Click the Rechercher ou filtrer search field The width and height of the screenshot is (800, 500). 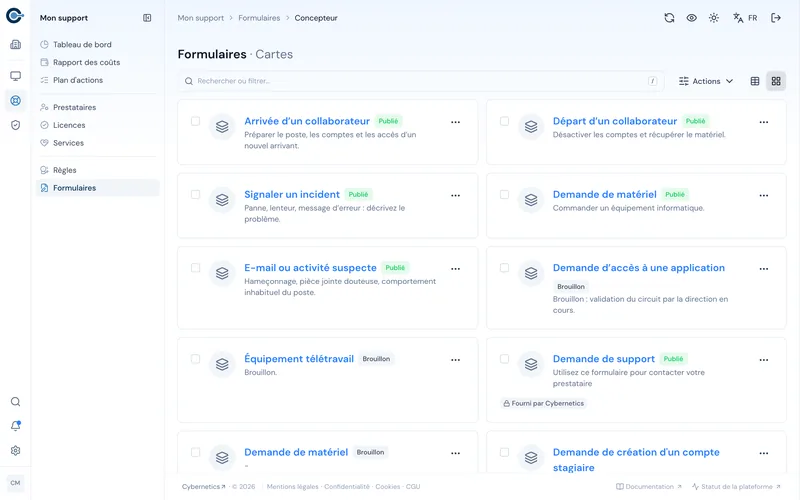tap(421, 81)
